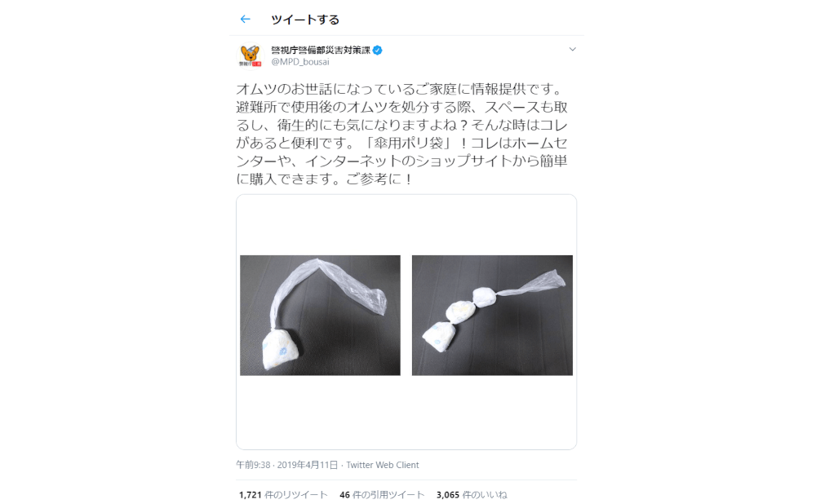Click the 午前9:38 · 2019年4月11日 timestamp
Screen dimensions: 816x504
point(286,465)
